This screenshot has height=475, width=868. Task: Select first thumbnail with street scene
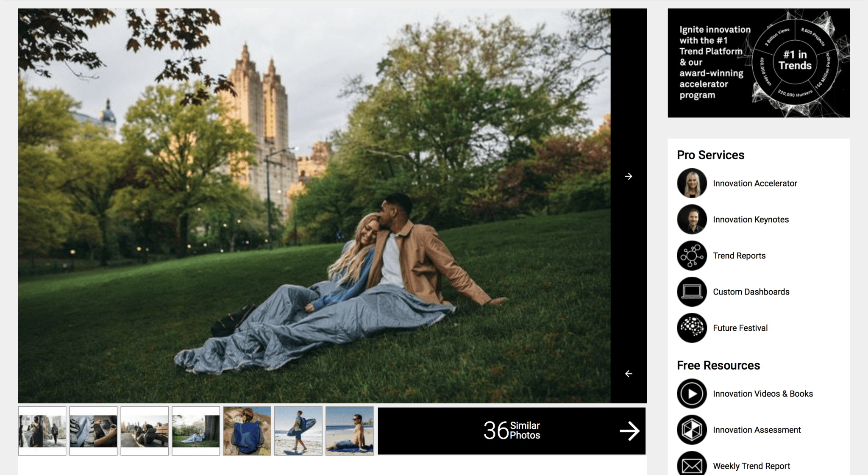pyautogui.click(x=42, y=431)
